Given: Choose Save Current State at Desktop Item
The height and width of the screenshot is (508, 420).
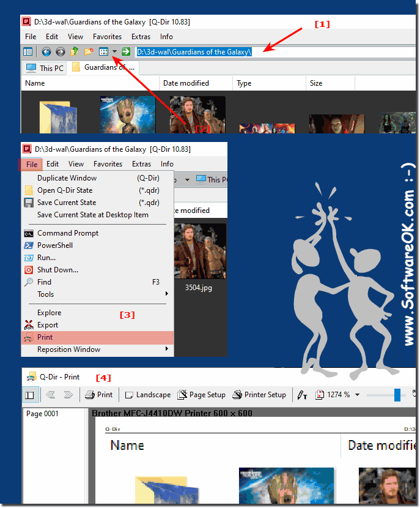Looking at the screenshot, I should [97, 215].
